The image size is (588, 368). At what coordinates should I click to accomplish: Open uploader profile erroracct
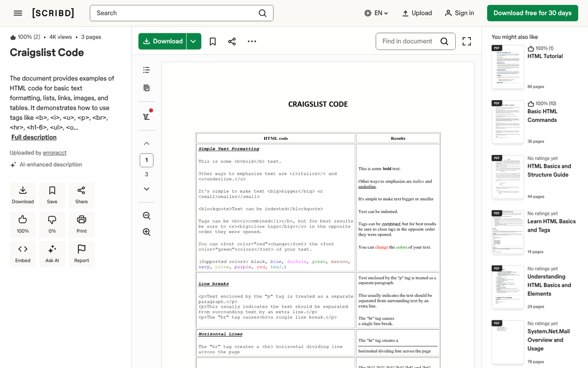coord(54,152)
